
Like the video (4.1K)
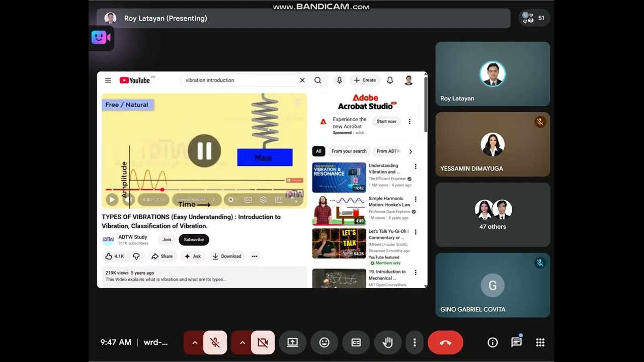coord(115,256)
